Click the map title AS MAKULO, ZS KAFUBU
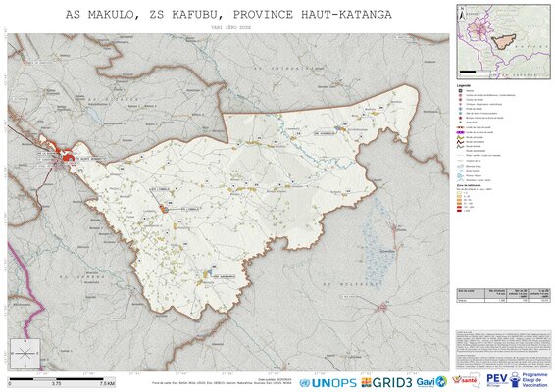Image resolution: width=555 pixels, height=392 pixels. (x=228, y=14)
